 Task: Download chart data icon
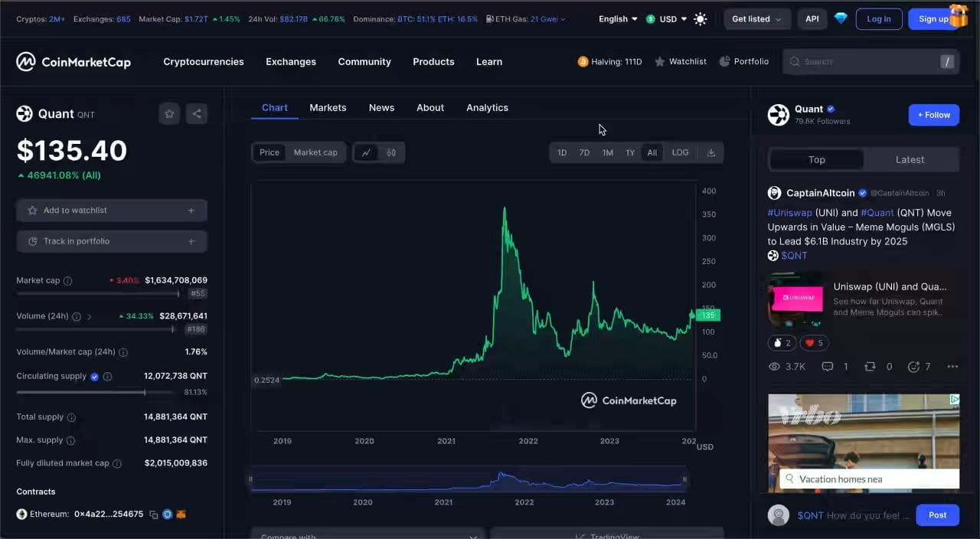[x=710, y=152]
